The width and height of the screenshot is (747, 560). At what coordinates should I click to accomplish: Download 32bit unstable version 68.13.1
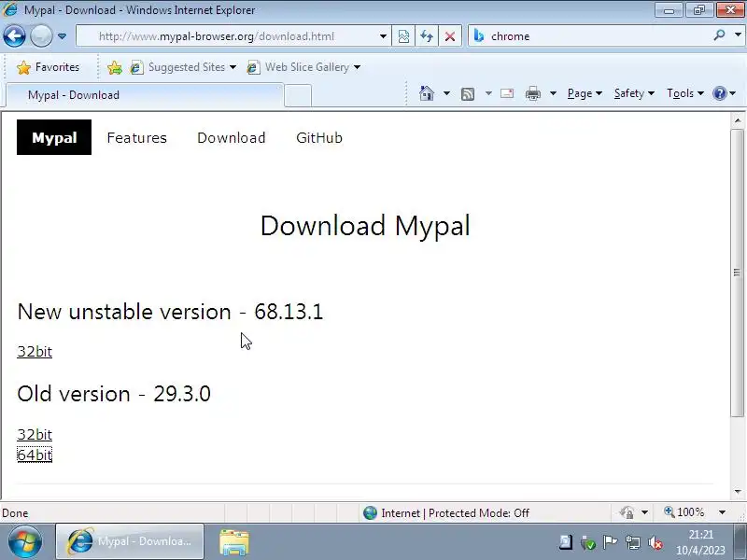click(x=35, y=352)
